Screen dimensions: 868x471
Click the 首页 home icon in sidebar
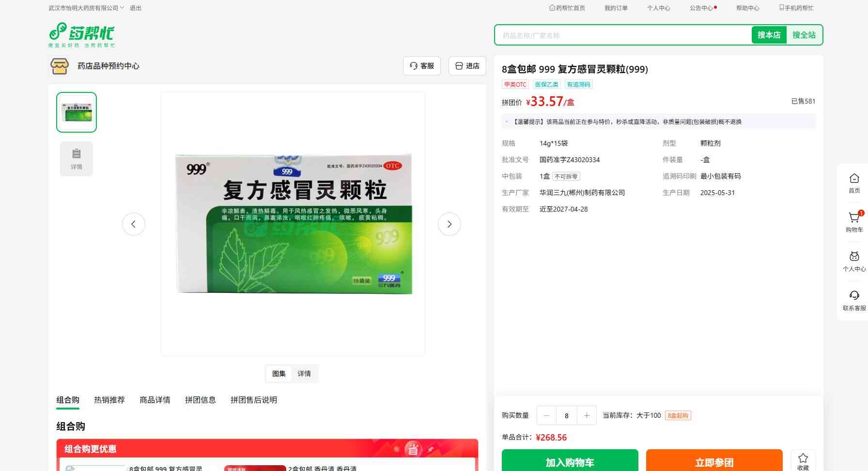(854, 179)
